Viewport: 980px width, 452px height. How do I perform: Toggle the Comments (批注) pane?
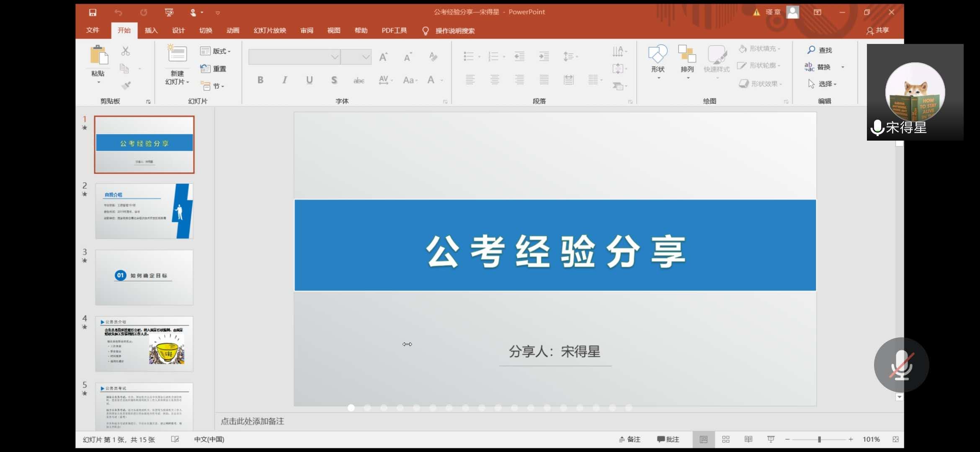(668, 439)
